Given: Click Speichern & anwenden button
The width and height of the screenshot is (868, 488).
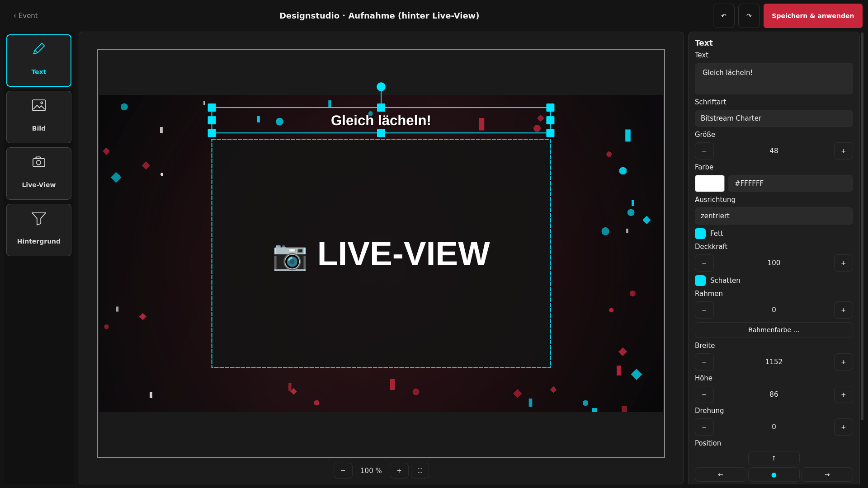Looking at the screenshot, I should pos(813,16).
